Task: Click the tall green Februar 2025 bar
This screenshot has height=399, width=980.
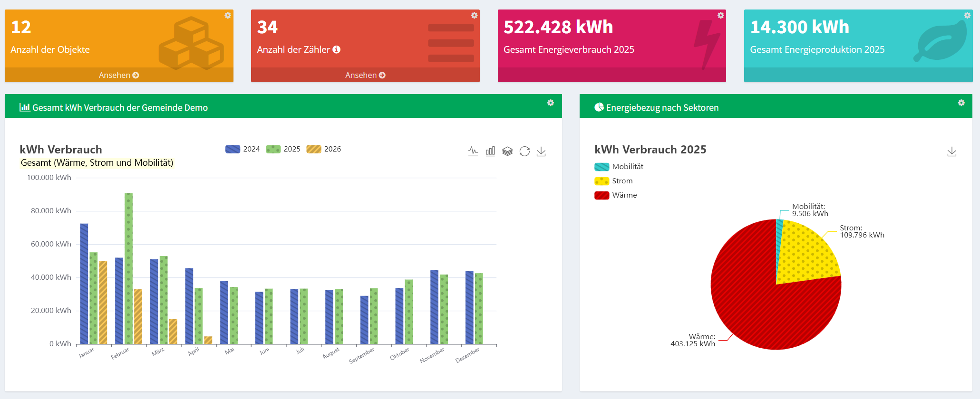Action: click(x=128, y=268)
